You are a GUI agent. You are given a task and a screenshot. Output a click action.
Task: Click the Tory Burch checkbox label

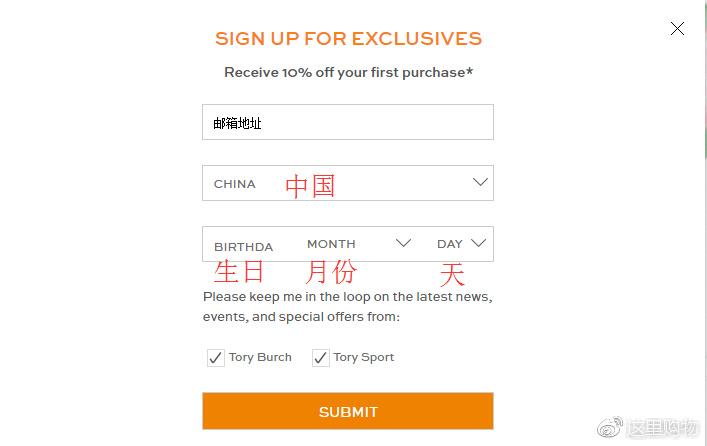[260, 357]
